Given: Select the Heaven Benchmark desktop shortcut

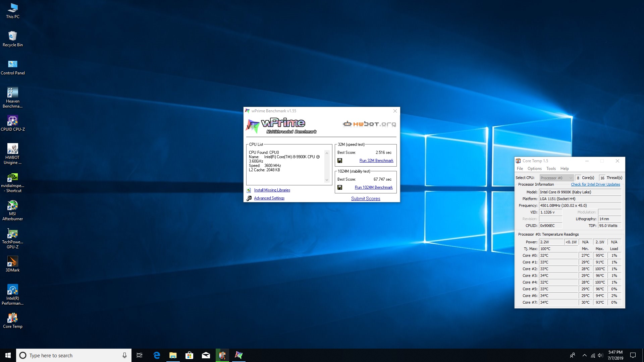Looking at the screenshot, I should [x=13, y=98].
